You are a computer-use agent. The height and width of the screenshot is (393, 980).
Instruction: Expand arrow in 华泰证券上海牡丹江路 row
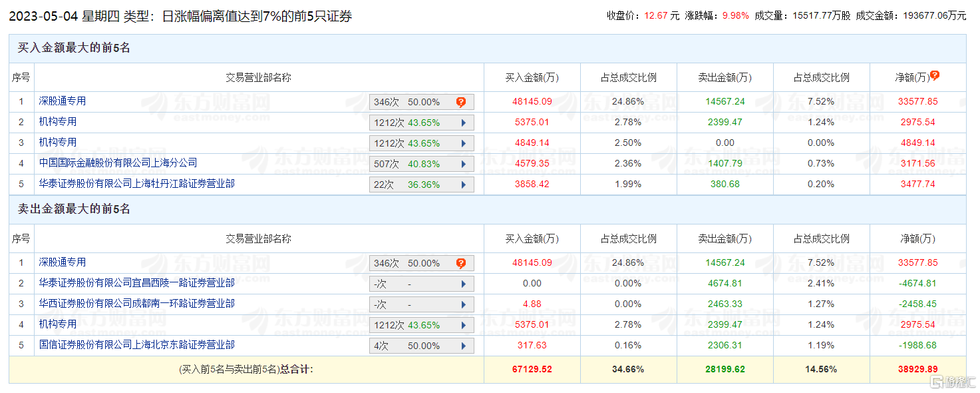464,185
